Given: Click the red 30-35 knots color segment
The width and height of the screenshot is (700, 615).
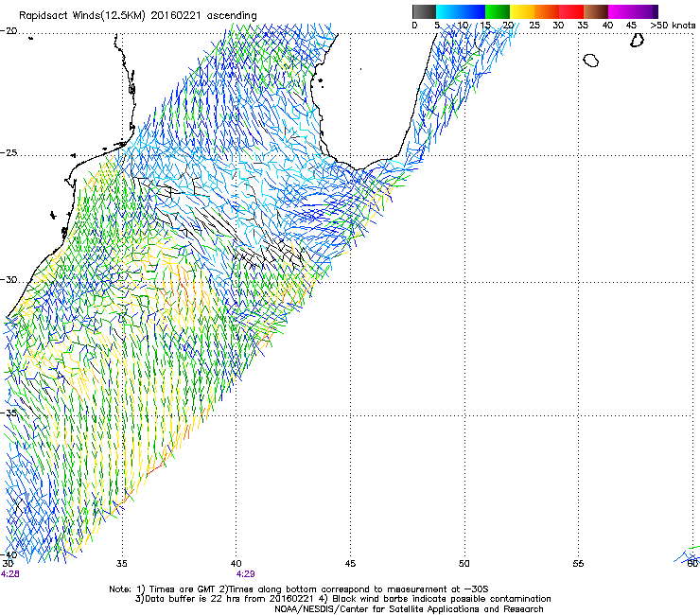Looking at the screenshot, I should (x=571, y=11).
